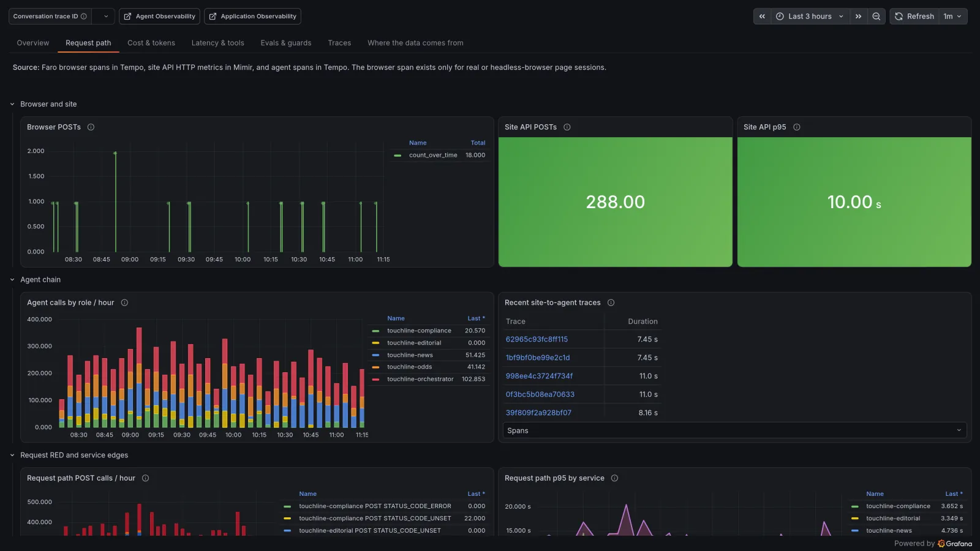Switch to the Cost & tokens tab
The width and height of the screenshot is (980, 551).
pos(151,43)
